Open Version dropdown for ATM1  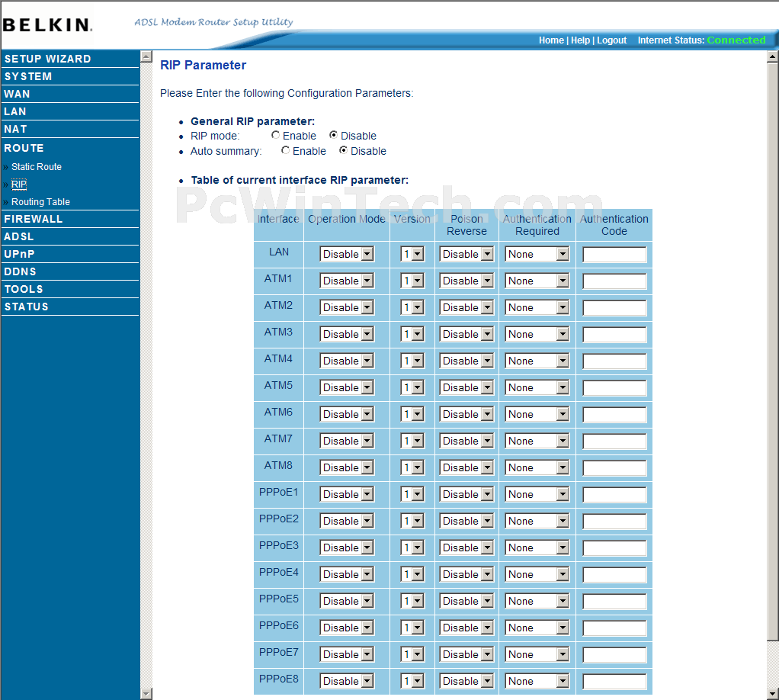(412, 281)
